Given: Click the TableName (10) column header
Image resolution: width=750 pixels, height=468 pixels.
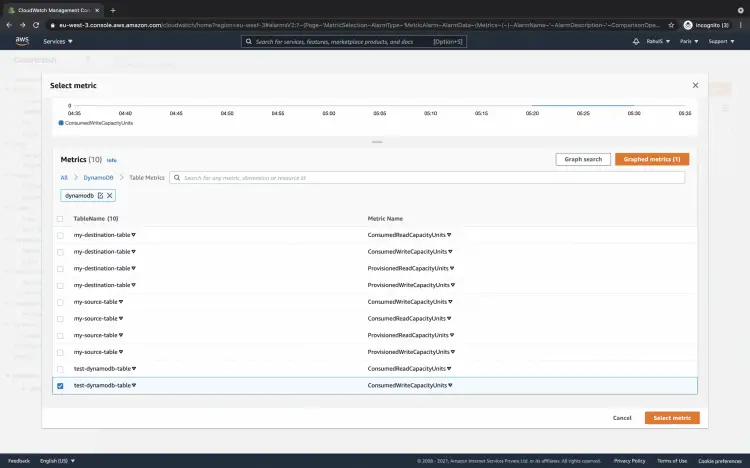Looking at the screenshot, I should (x=96, y=219).
